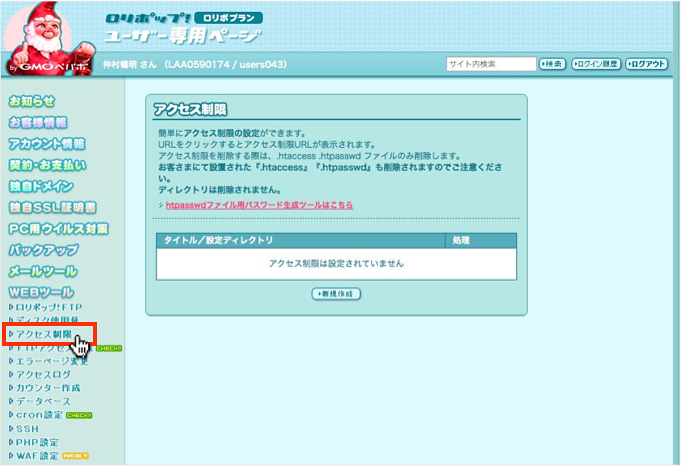Open the お客様情報 menu
The height and width of the screenshot is (466, 681).
(x=38, y=123)
